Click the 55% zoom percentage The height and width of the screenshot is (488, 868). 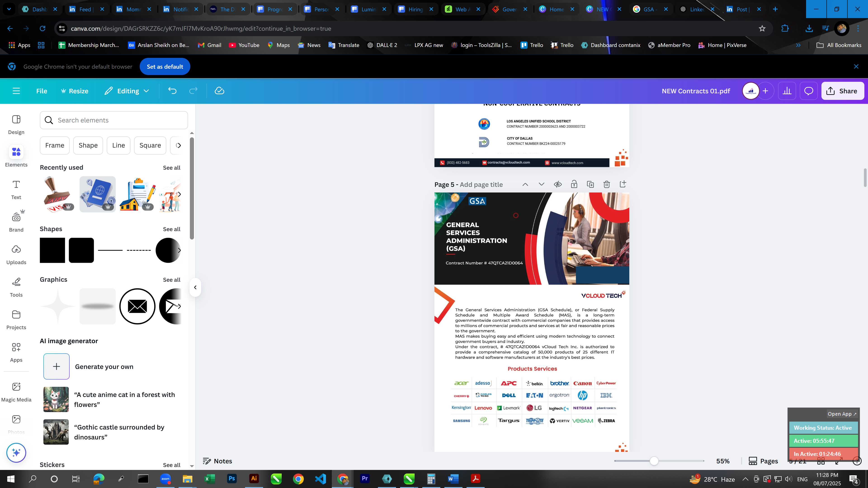723,461
